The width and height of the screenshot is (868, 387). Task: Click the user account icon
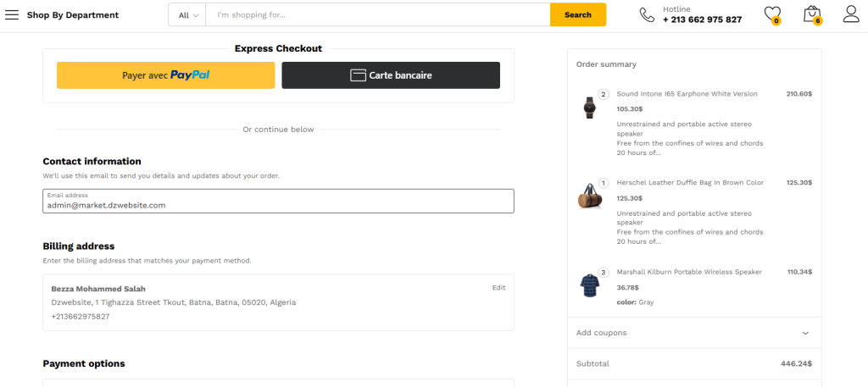click(851, 14)
